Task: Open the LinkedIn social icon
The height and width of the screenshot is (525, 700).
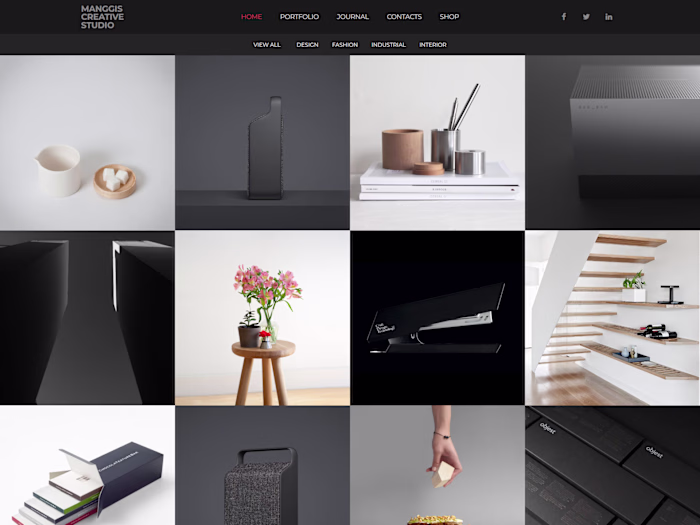Action: [x=608, y=17]
